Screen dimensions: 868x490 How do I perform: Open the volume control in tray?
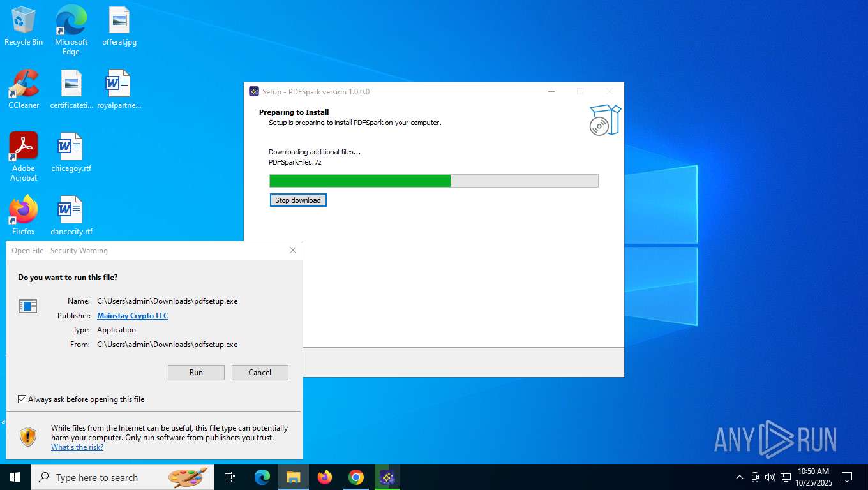point(770,477)
